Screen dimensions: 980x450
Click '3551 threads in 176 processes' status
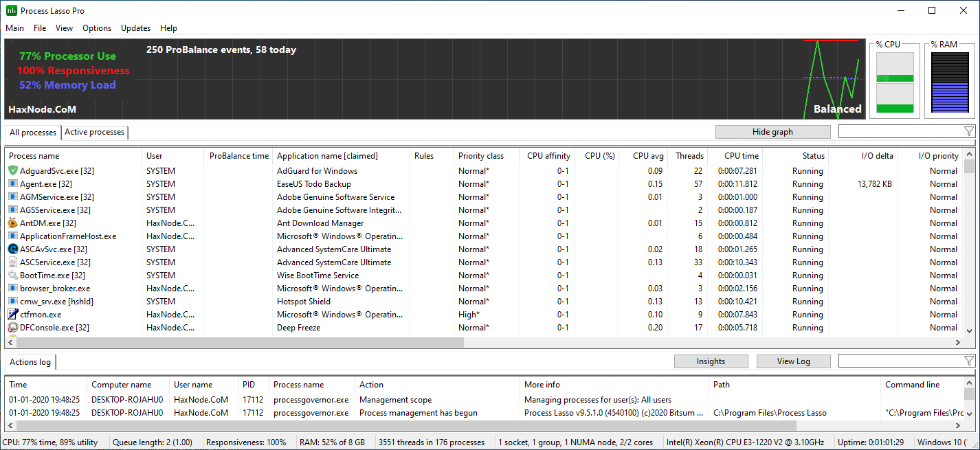pos(432,442)
